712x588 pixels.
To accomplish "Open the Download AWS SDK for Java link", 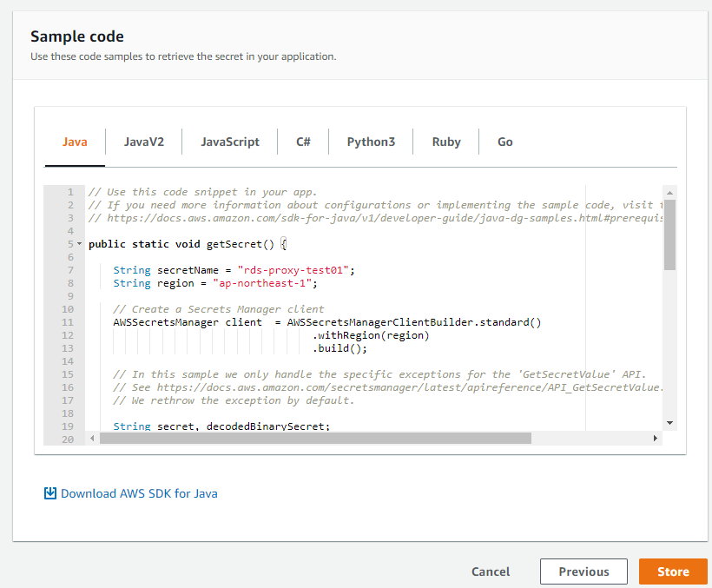I will (139, 493).
